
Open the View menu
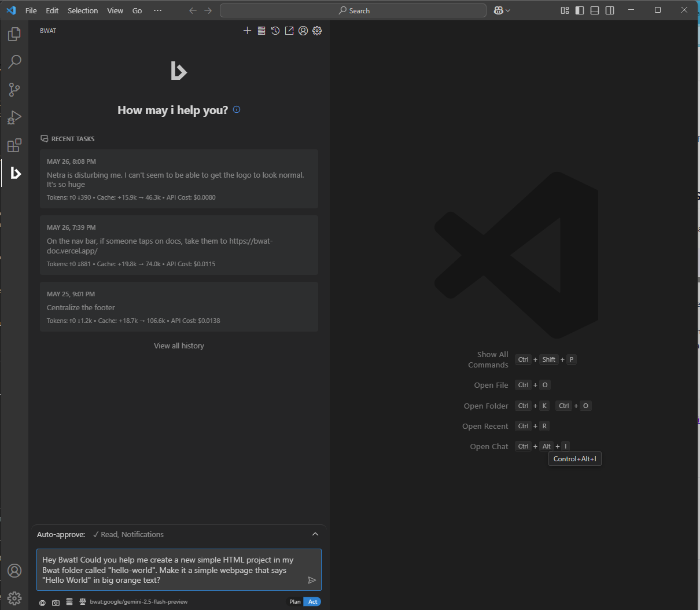click(115, 10)
